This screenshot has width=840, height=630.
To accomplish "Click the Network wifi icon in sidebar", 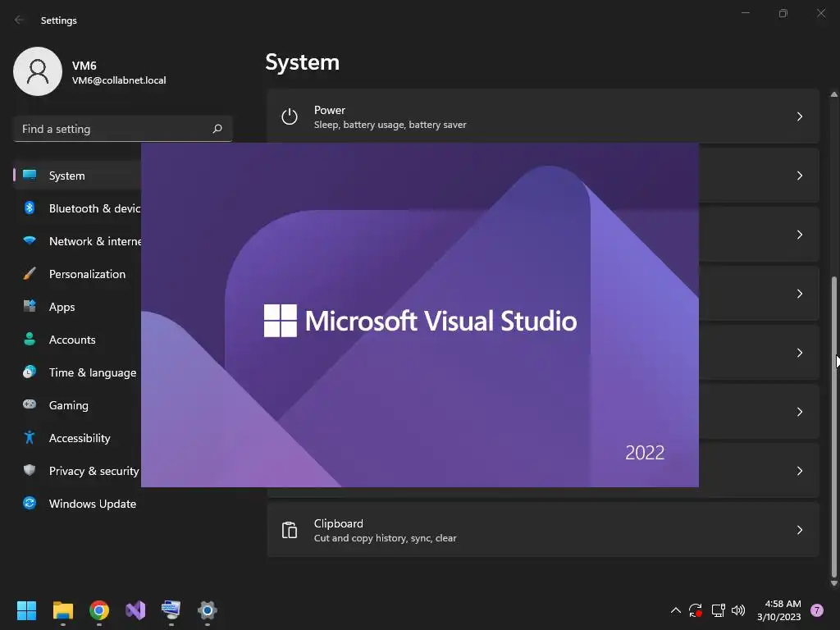I will [x=30, y=240].
